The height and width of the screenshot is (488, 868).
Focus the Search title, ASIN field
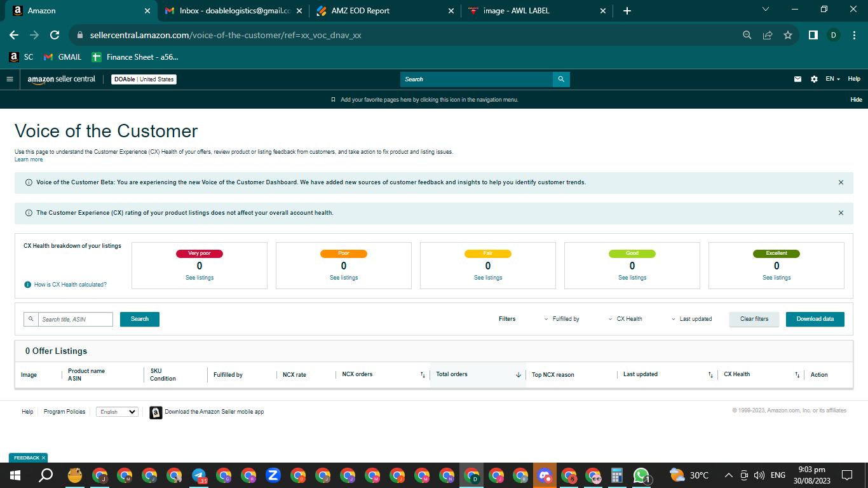pyautogui.click(x=76, y=319)
